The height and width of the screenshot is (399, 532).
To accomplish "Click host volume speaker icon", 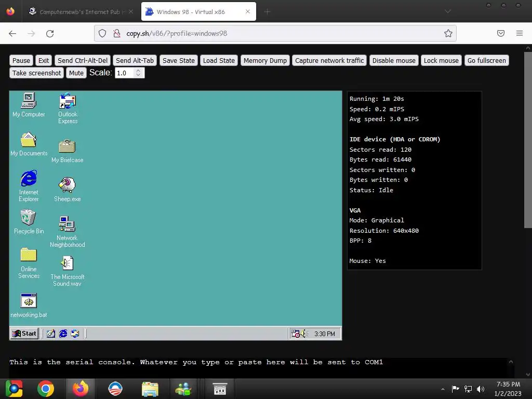I will click(481, 389).
